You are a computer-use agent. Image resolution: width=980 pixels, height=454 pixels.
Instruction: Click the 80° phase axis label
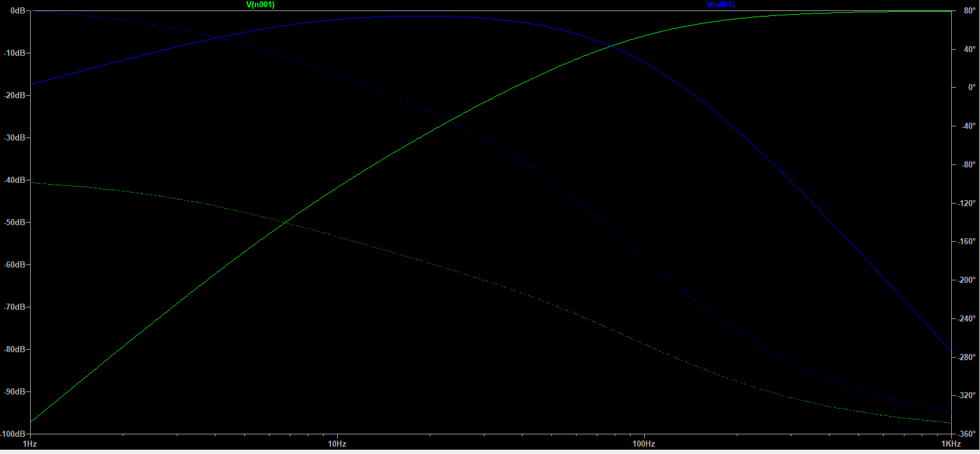(x=970, y=11)
